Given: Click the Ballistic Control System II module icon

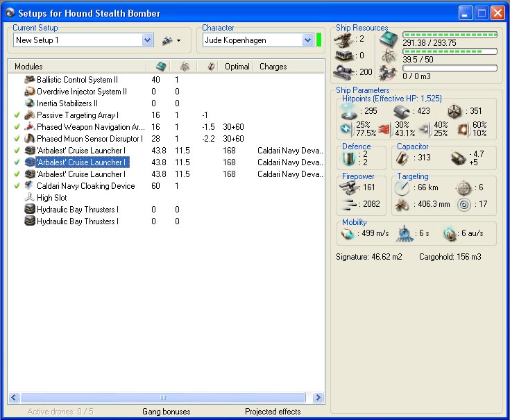Looking at the screenshot, I should point(30,80).
